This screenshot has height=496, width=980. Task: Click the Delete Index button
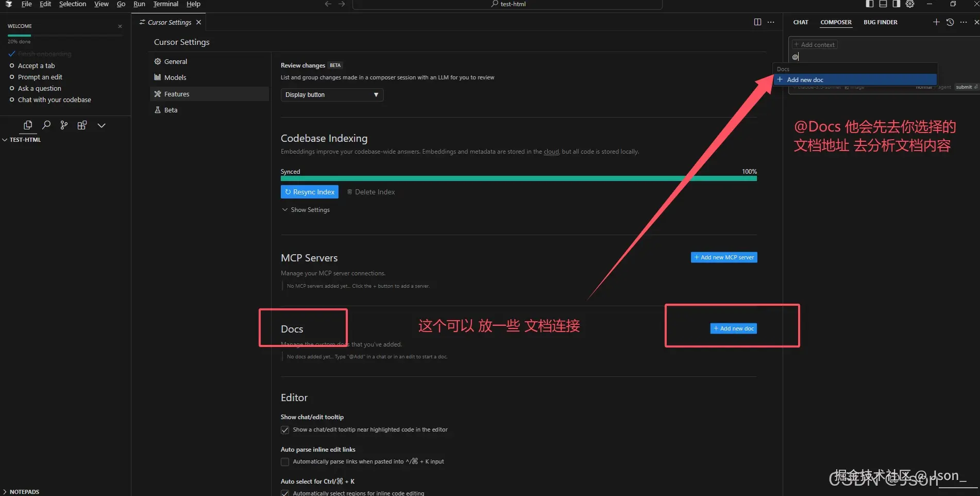(x=371, y=192)
